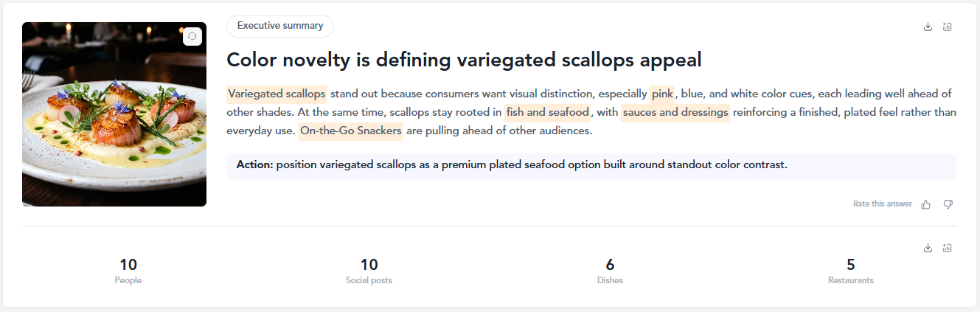Open the On-the-Go Snackers highlight
Screen dimensions: 980x312
[351, 131]
